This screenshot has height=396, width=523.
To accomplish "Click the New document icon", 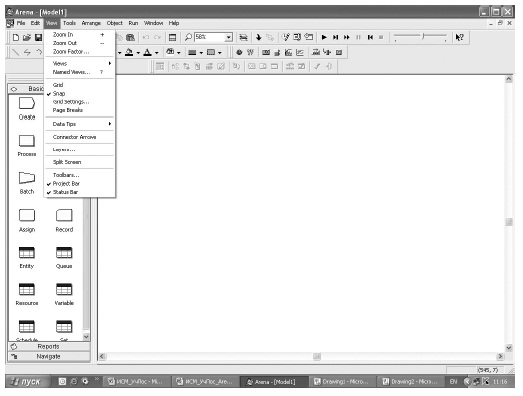I will pos(16,37).
